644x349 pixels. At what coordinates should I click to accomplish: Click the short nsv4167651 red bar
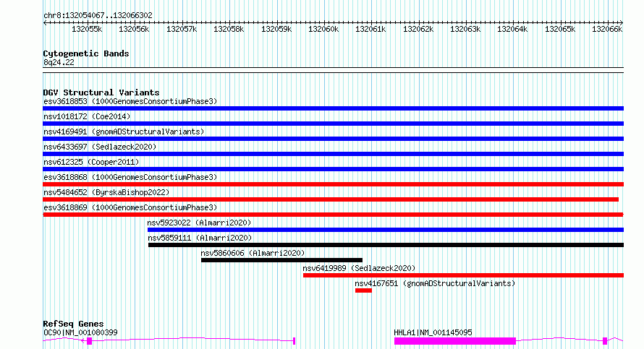pyautogui.click(x=363, y=290)
